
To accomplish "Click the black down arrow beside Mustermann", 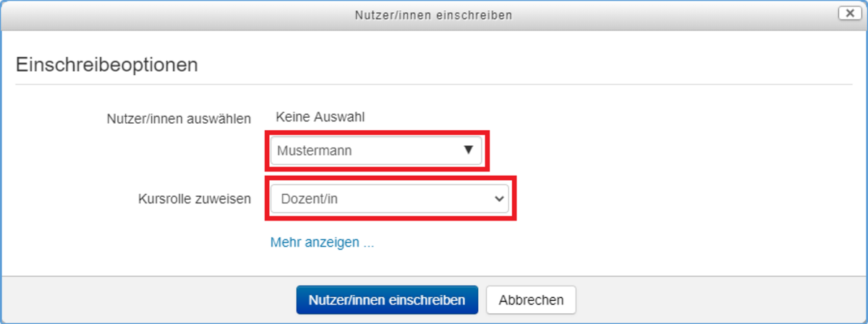I will [468, 150].
